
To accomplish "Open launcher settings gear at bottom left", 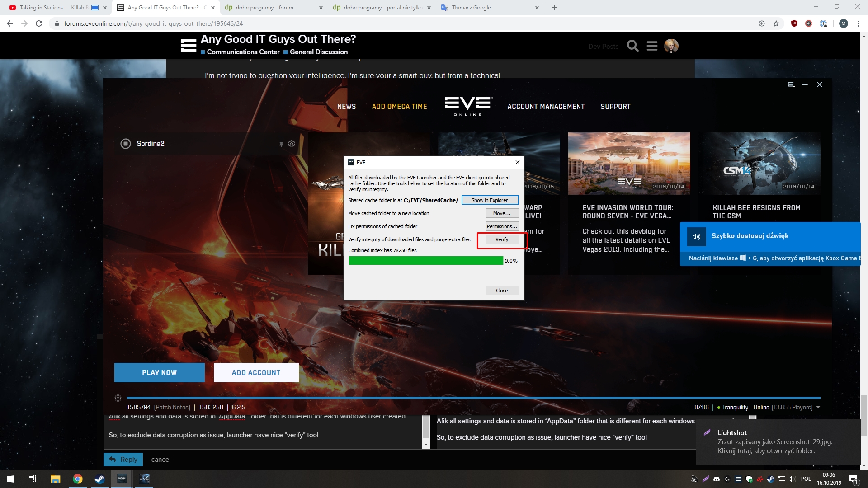I will point(118,398).
